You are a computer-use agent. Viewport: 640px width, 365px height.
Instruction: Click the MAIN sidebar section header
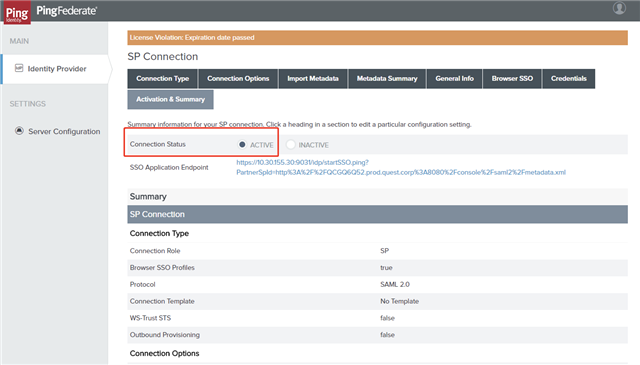pos(19,41)
